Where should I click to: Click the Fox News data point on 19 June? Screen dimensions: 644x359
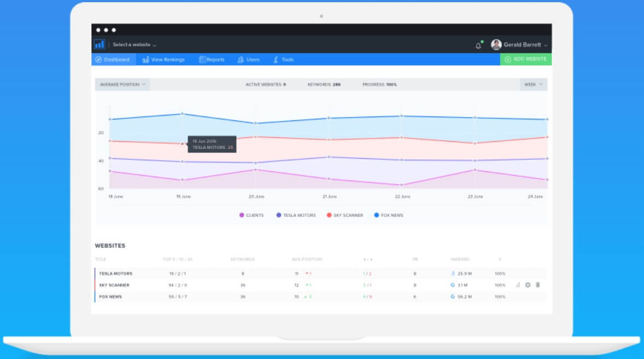point(182,114)
